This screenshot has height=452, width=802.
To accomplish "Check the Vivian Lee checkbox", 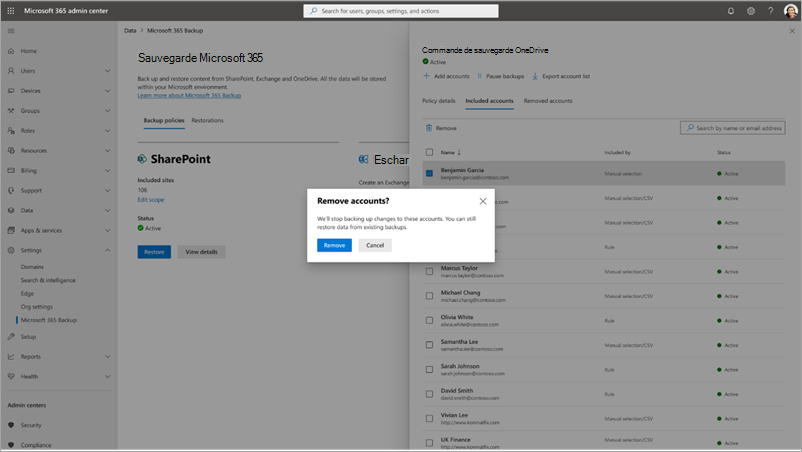I will coord(429,419).
